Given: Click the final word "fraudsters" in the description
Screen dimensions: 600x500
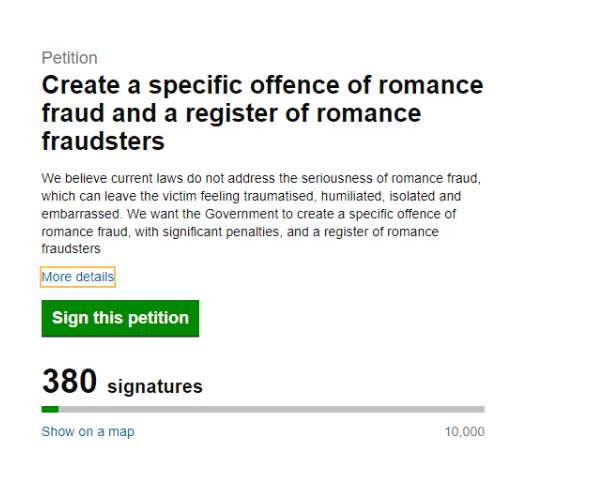Looking at the screenshot, I should click(x=71, y=249).
